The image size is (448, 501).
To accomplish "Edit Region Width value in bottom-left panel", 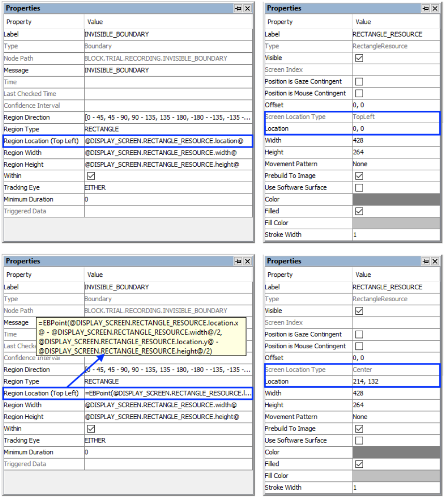I will [x=168, y=405].
